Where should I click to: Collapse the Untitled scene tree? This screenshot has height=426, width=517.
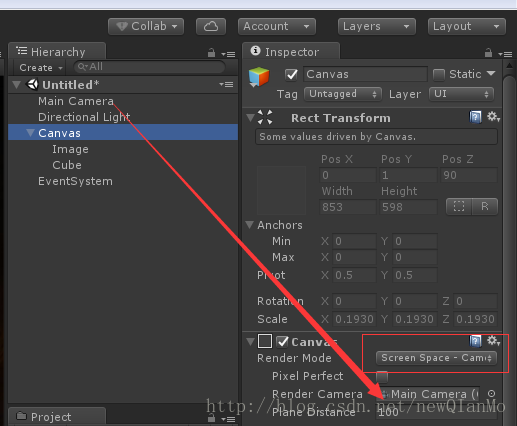16,84
